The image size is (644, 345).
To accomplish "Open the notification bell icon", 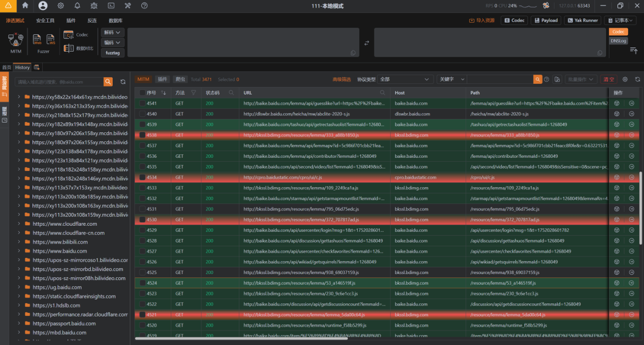I will pyautogui.click(x=77, y=6).
